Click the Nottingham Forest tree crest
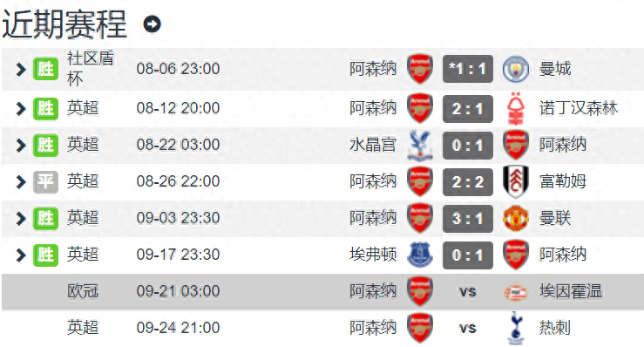644x347 pixels. 515,108
